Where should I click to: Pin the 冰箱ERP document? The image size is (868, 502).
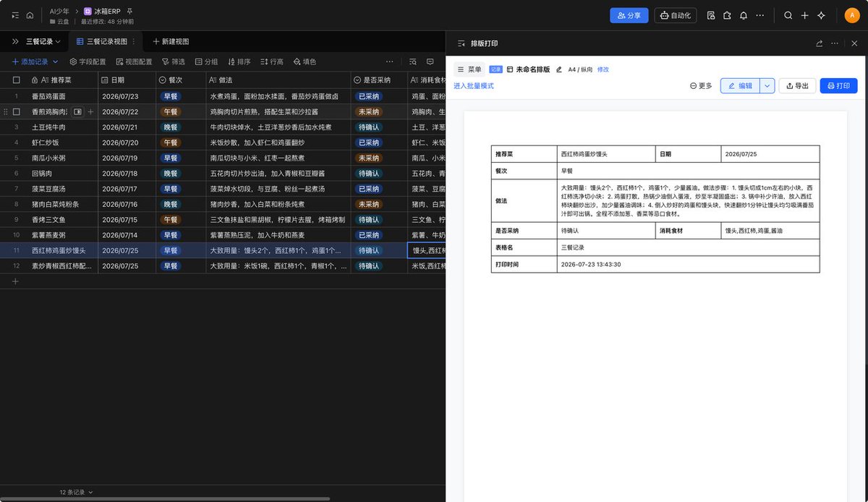click(129, 12)
